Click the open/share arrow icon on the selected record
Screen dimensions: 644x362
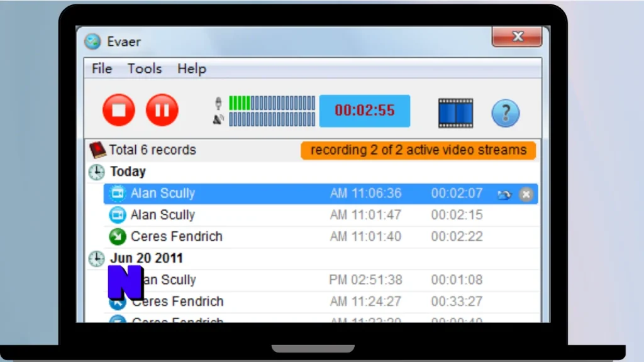tap(504, 195)
